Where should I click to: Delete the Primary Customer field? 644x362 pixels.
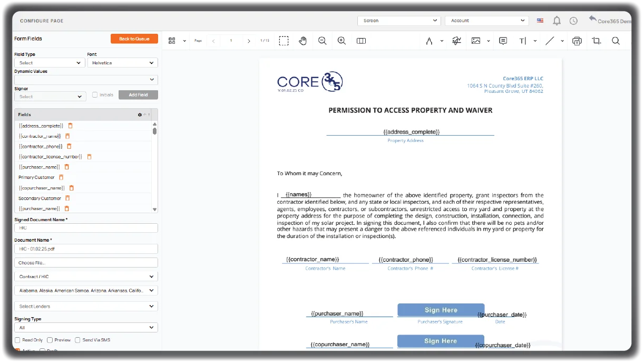click(61, 177)
